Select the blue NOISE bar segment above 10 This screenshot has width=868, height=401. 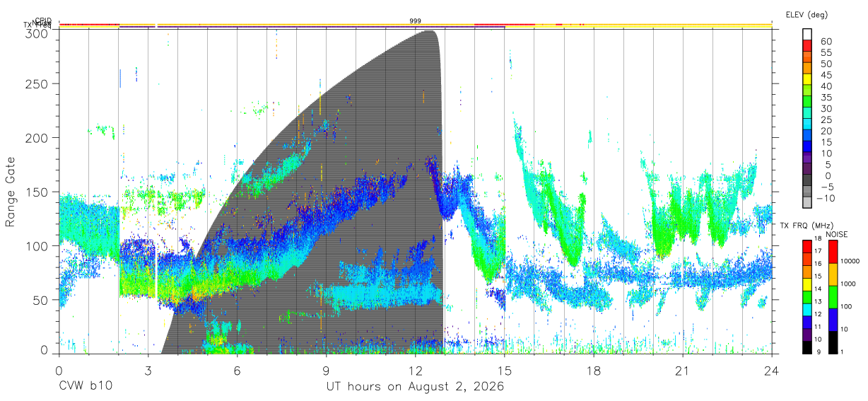point(833,318)
